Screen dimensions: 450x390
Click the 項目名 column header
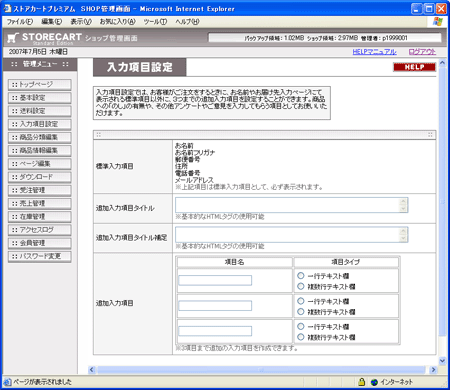pos(234,262)
